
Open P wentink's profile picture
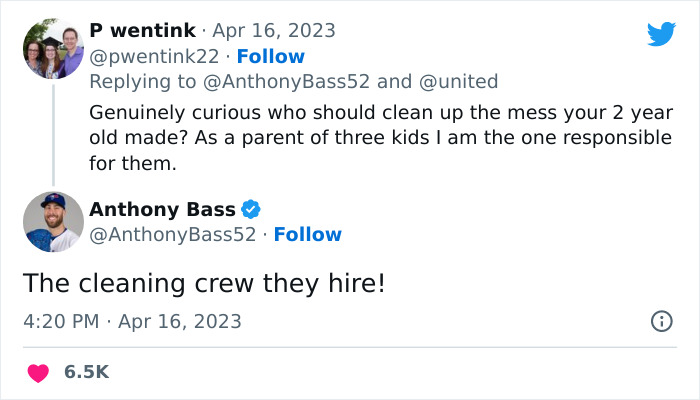point(53,48)
